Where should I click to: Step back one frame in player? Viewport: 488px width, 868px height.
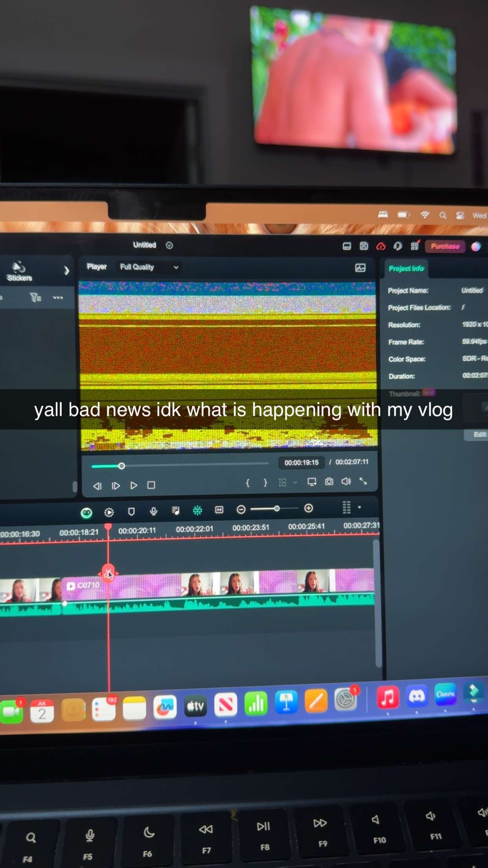97,486
